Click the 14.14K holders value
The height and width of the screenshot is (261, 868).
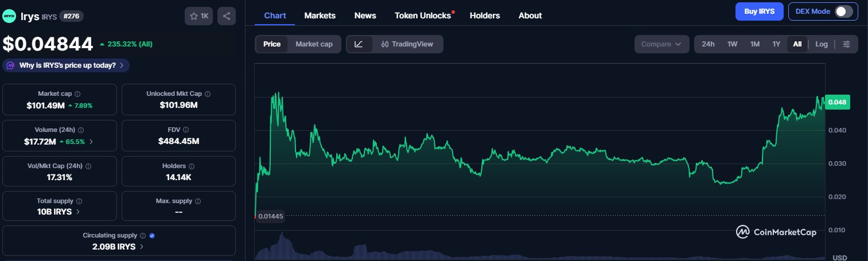pyautogui.click(x=178, y=177)
